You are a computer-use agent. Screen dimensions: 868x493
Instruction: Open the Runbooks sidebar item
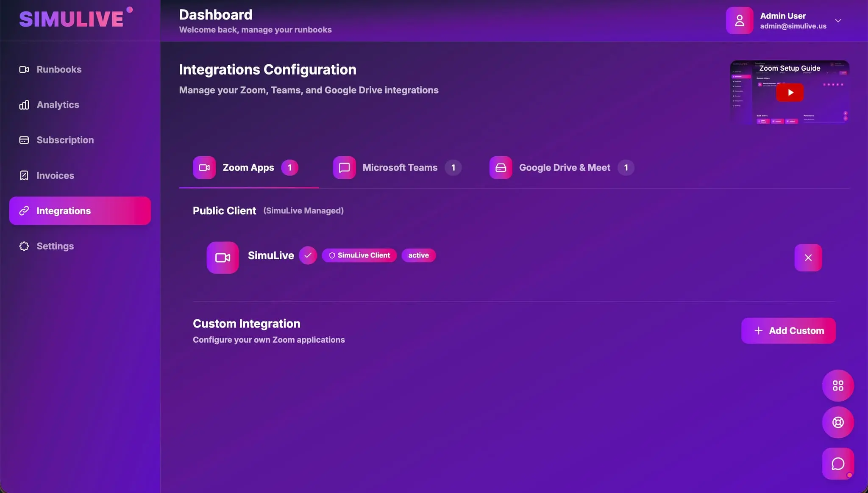(80, 69)
